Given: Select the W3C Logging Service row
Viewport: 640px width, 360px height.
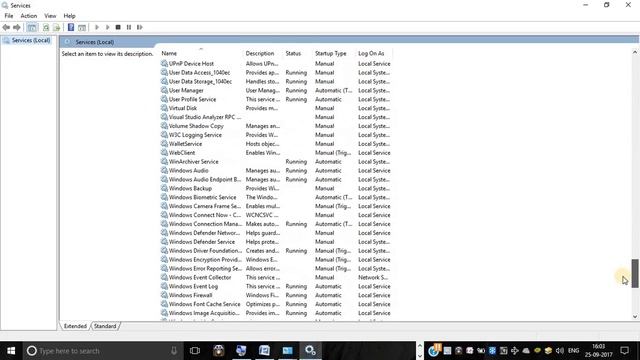Looking at the screenshot, I should (x=276, y=135).
